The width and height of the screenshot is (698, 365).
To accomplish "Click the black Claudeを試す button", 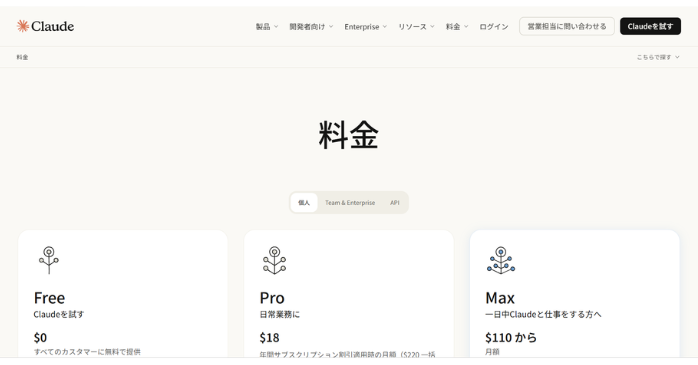I will pos(650,26).
